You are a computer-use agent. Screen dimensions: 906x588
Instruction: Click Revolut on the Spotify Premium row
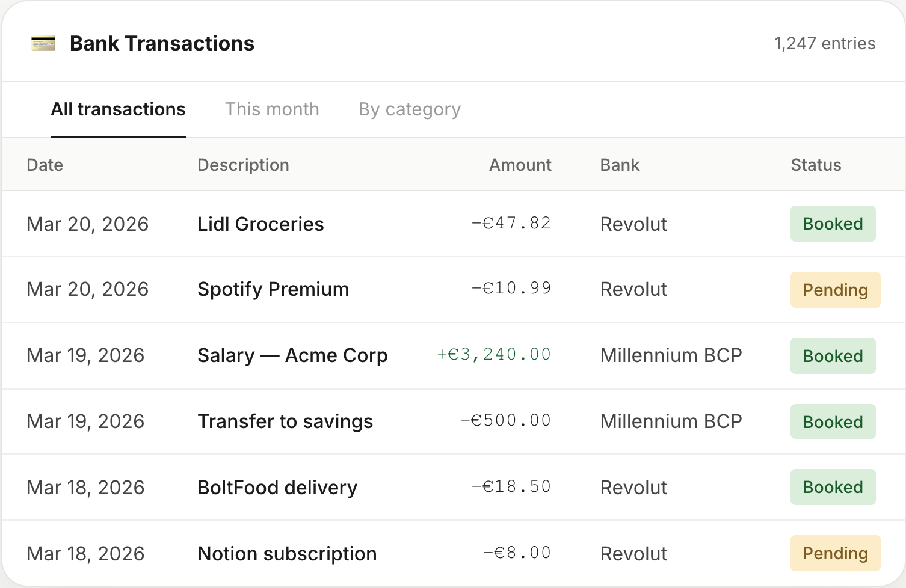pyautogui.click(x=633, y=289)
